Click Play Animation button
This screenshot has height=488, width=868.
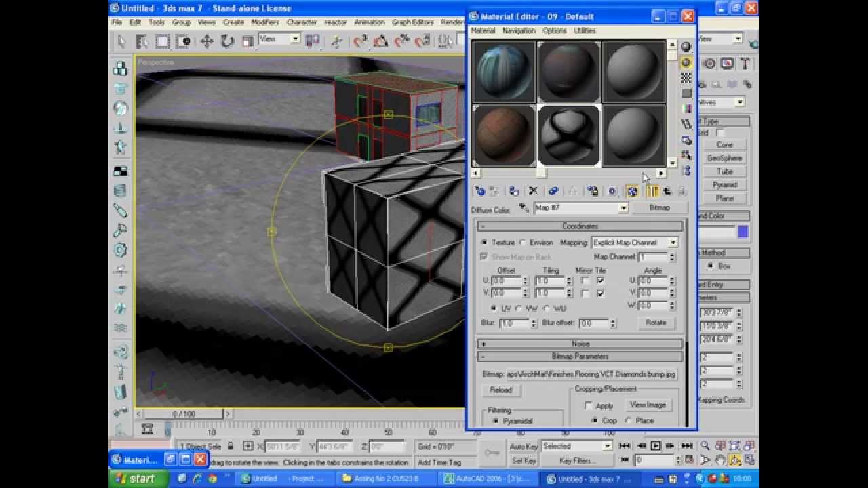coord(656,445)
